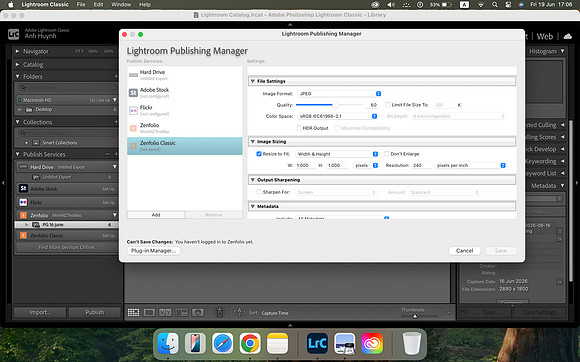580x362 pixels.
Task: Collapse File Settings section
Action: click(x=253, y=81)
